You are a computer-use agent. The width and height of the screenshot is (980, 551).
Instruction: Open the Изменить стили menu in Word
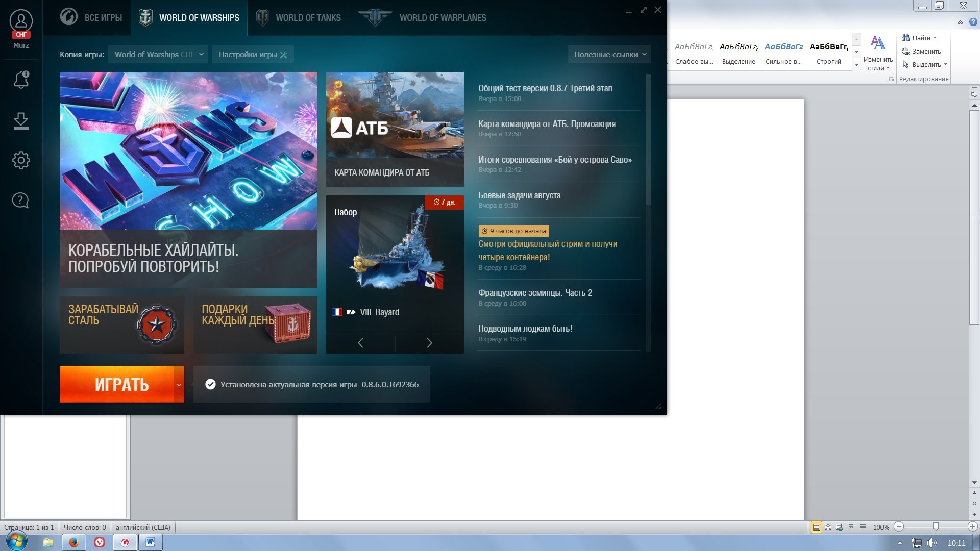[x=878, y=54]
